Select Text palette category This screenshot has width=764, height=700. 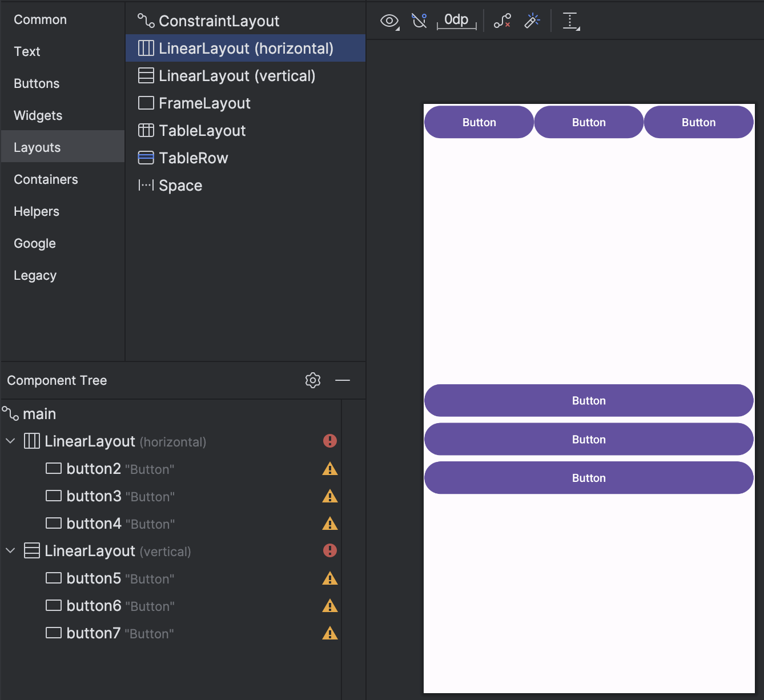63,51
